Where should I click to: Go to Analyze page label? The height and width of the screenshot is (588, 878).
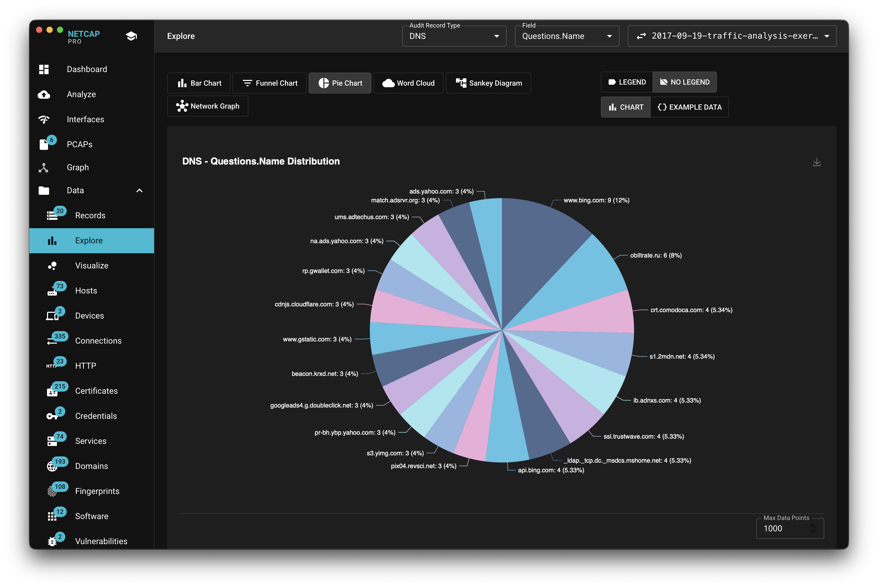pos(81,95)
